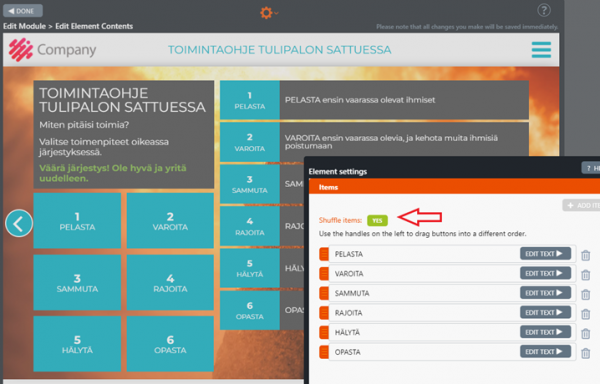600x384 pixels.
Task: Delete the PELASTA item with trash icon
Action: (585, 255)
